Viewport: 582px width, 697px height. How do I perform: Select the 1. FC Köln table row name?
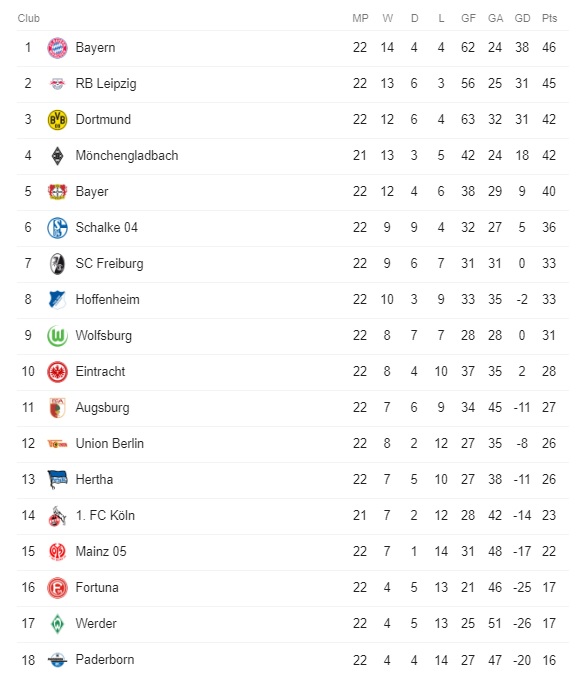[105, 516]
